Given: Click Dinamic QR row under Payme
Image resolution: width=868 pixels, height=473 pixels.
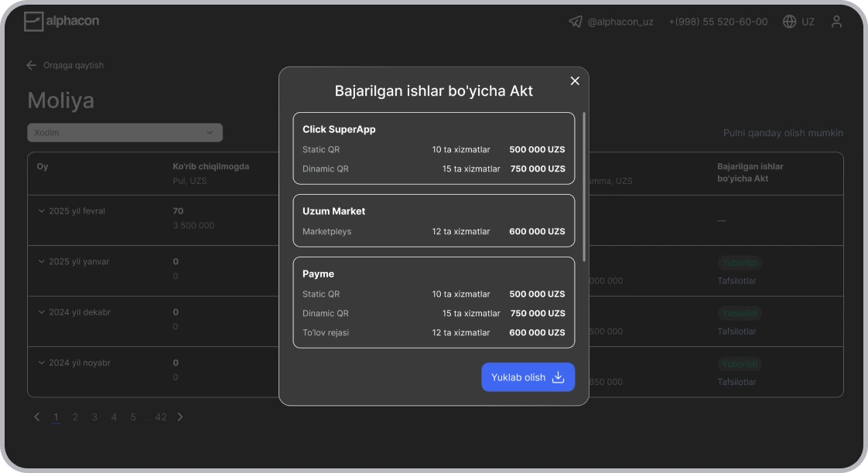Looking at the screenshot, I should (434, 313).
